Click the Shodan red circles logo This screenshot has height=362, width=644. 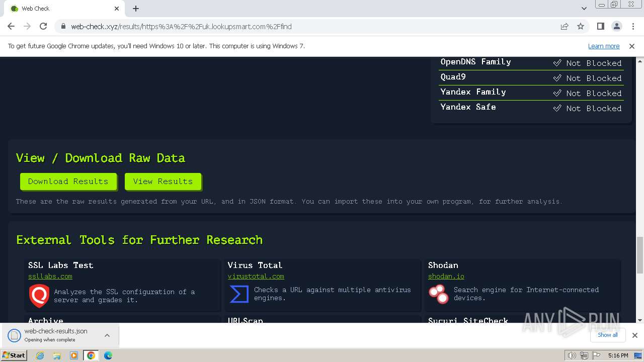(x=439, y=294)
